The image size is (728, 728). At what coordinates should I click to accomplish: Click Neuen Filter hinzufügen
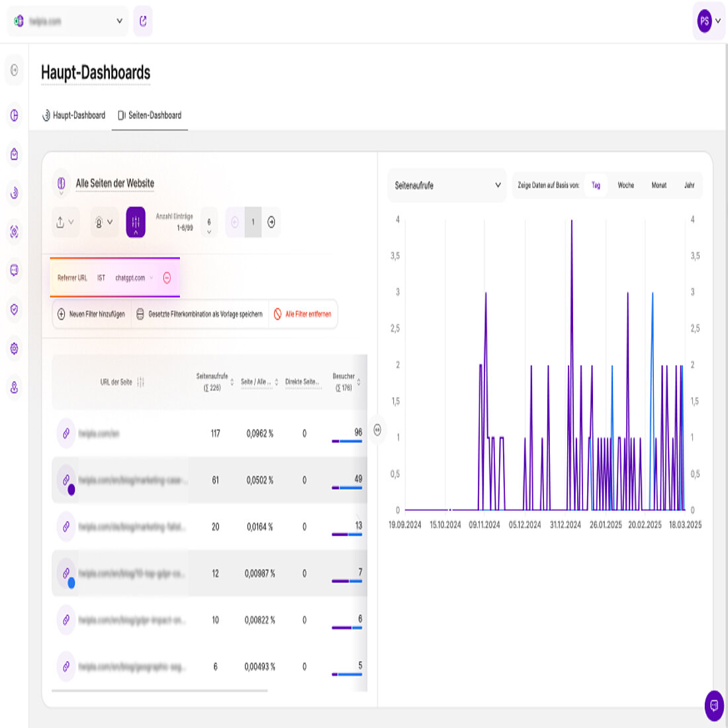[x=89, y=314]
